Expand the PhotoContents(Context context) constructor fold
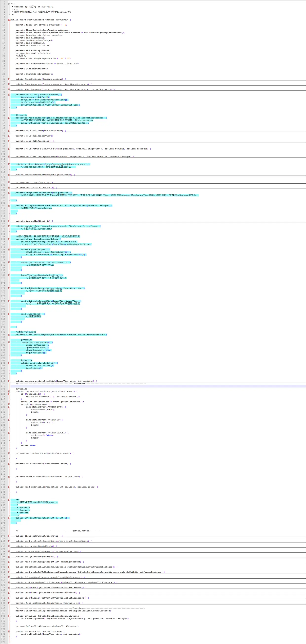The width and height of the screenshot is (306, 644). 9,79
